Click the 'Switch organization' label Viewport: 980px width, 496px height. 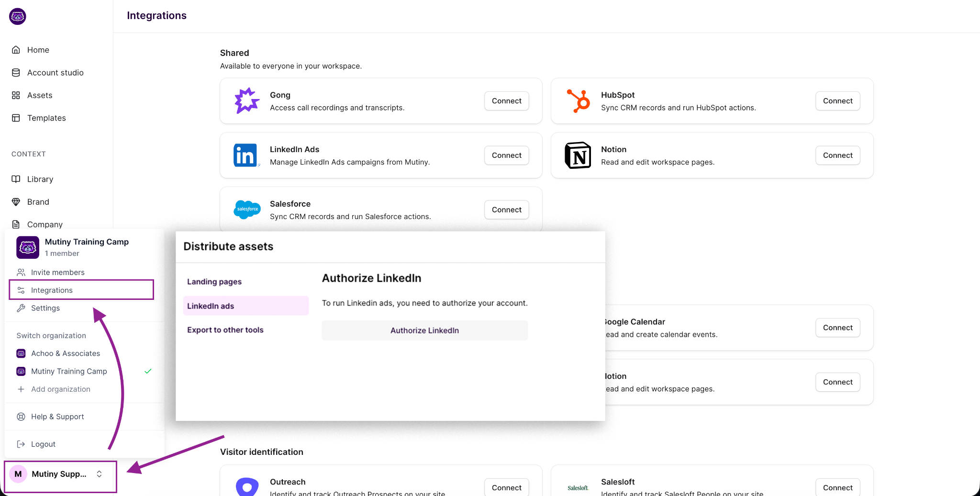[51, 336]
